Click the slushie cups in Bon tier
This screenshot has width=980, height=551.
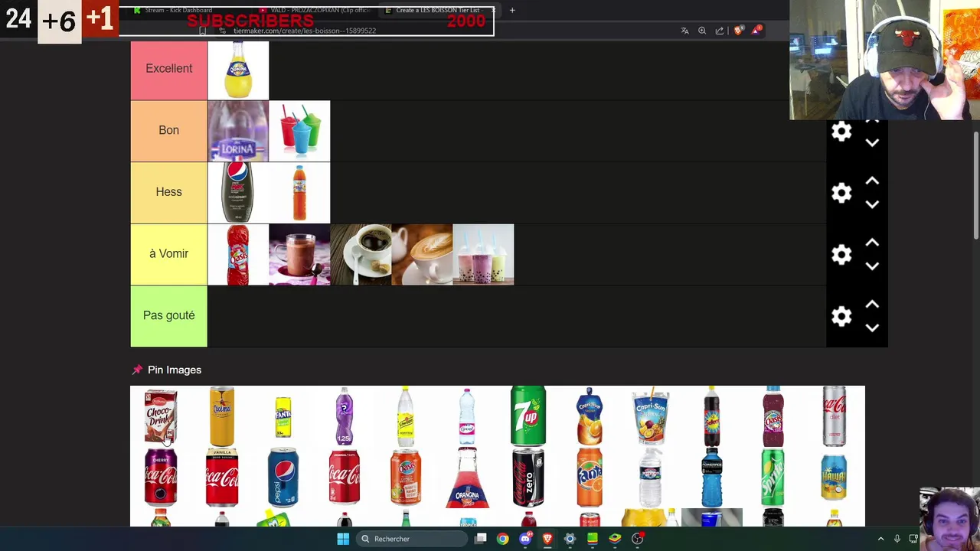pyautogui.click(x=299, y=131)
